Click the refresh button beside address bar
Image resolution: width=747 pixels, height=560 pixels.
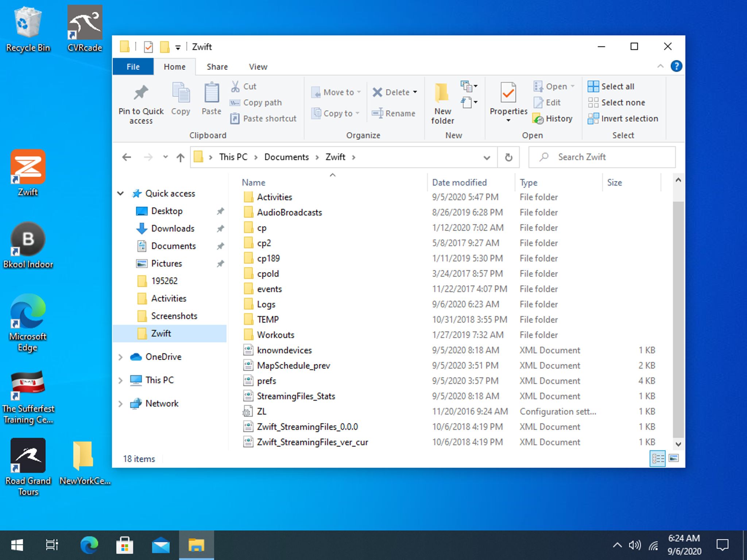pos(508,157)
